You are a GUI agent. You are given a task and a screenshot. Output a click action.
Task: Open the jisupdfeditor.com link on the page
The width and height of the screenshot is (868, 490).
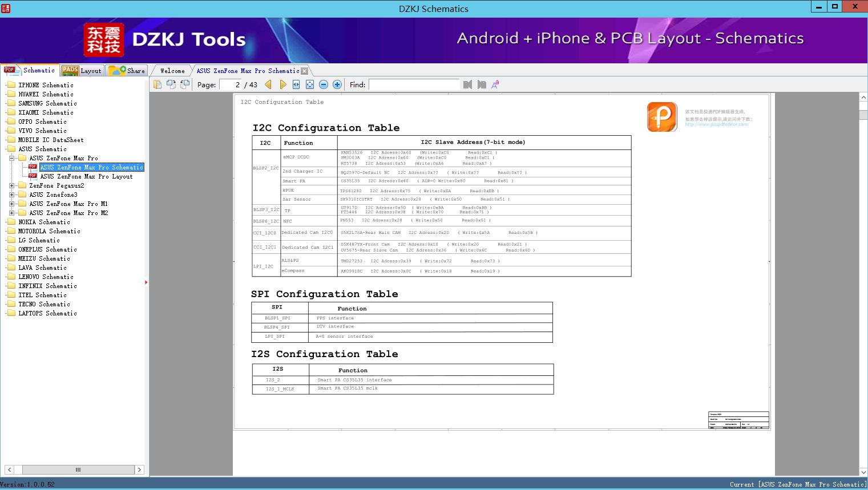pyautogui.click(x=717, y=124)
